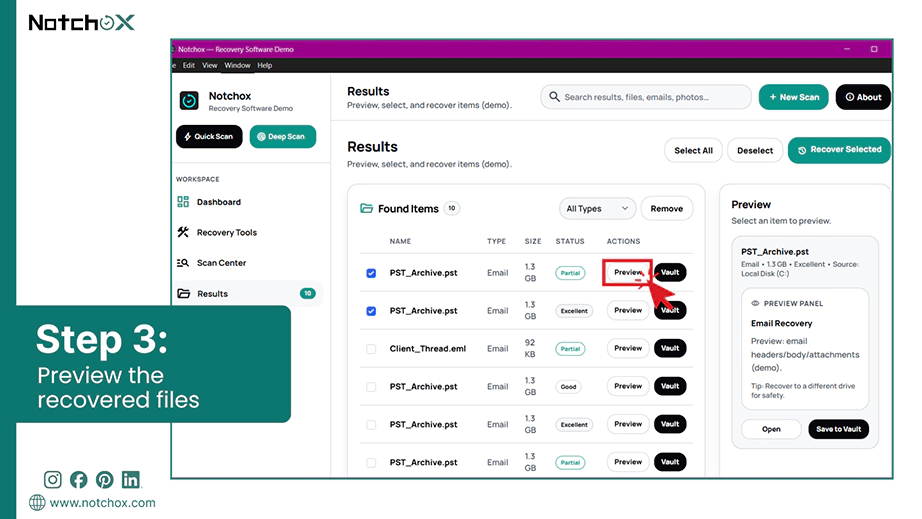922x519 pixels.
Task: Click Recover Selected button
Action: click(x=839, y=150)
